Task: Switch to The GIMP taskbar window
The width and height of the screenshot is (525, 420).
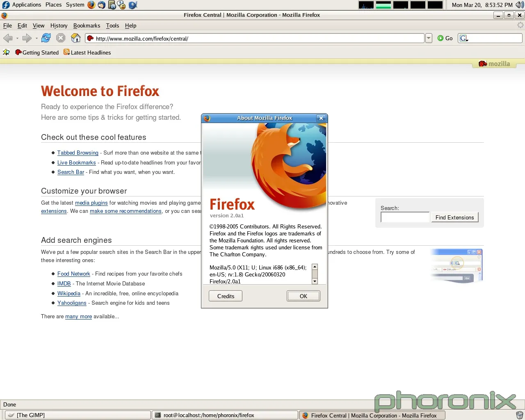Action: tap(78, 415)
